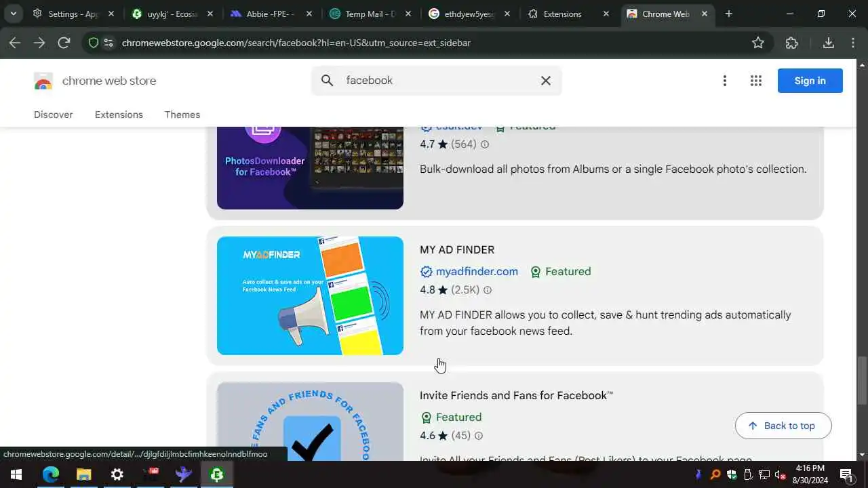Click Featured badge on MY AD FINDER
This screenshot has height=488, width=868.
(x=560, y=272)
